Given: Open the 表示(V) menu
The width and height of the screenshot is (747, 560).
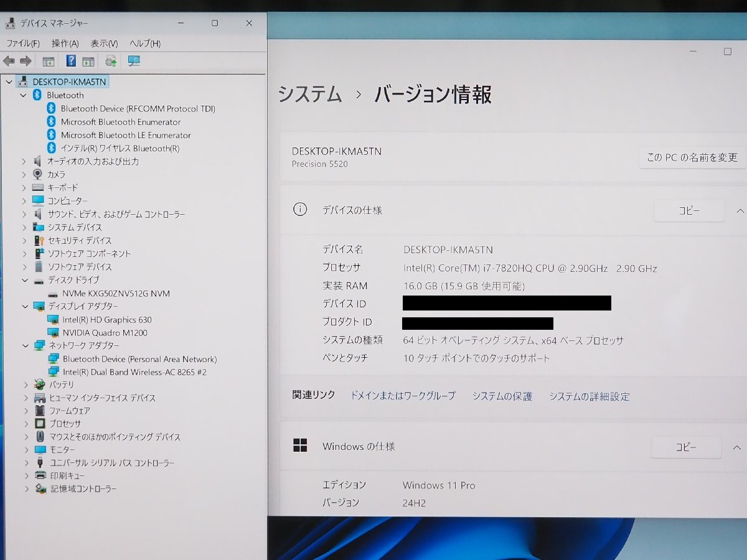Looking at the screenshot, I should click(104, 43).
